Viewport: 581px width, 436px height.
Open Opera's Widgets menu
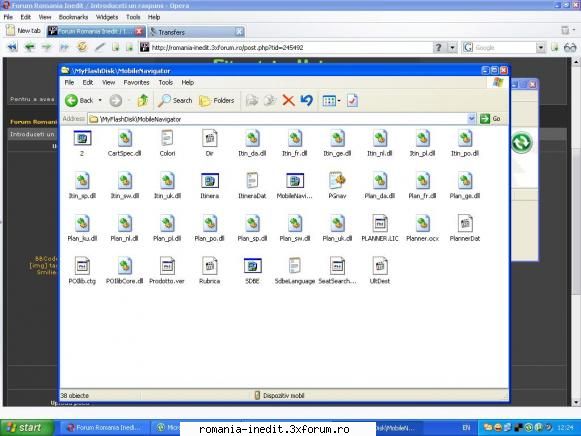coord(107,17)
